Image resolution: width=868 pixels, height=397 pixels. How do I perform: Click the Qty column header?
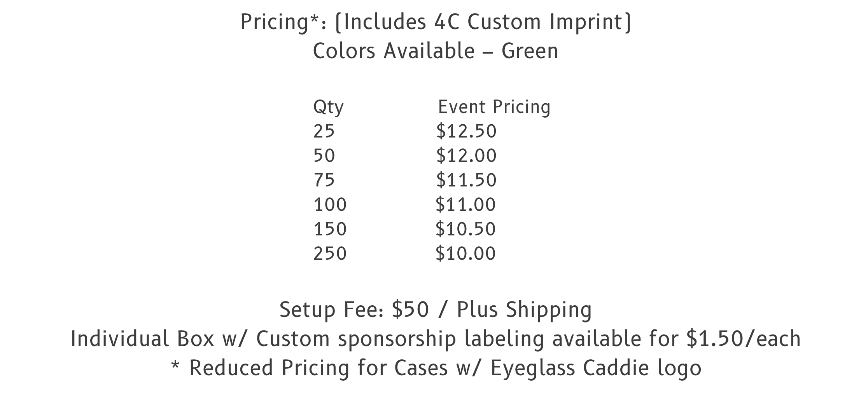point(329,108)
